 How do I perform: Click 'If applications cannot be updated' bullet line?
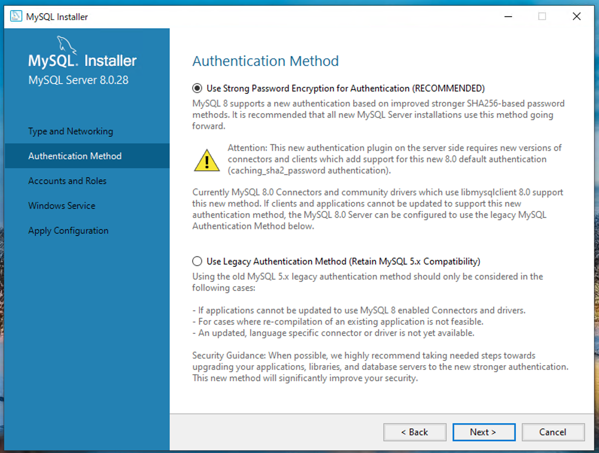359,310
